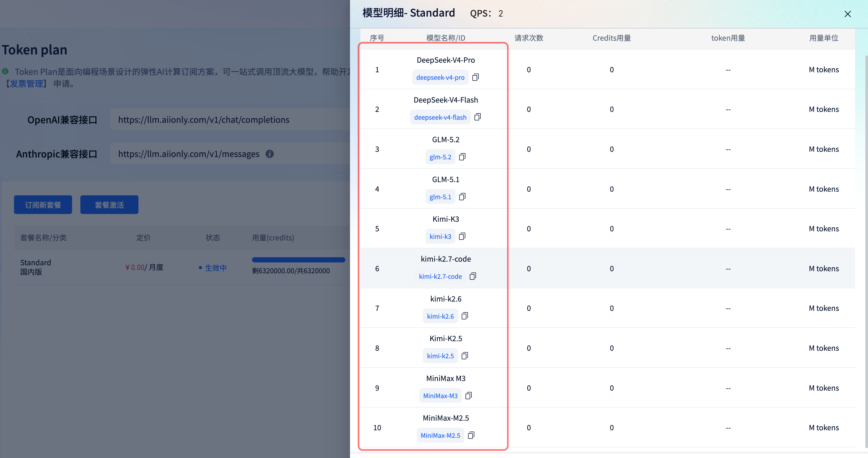Click the 请求次数 column header
868x458 pixels.
(529, 38)
